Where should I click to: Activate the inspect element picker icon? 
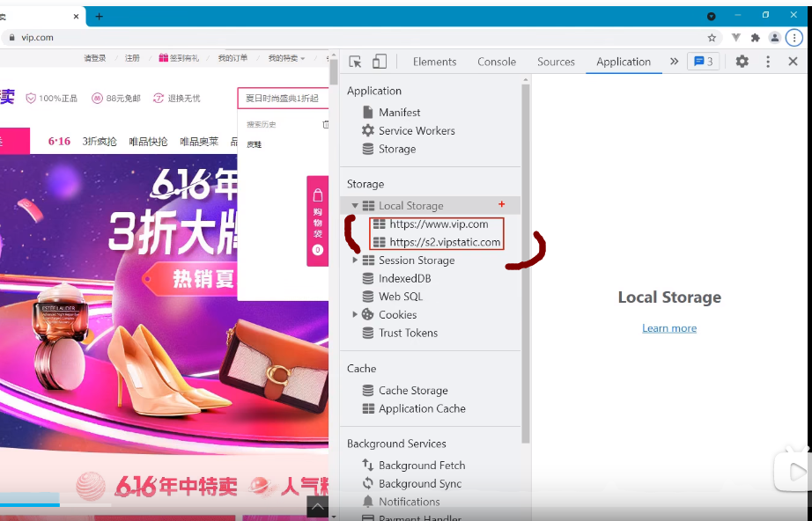click(355, 62)
